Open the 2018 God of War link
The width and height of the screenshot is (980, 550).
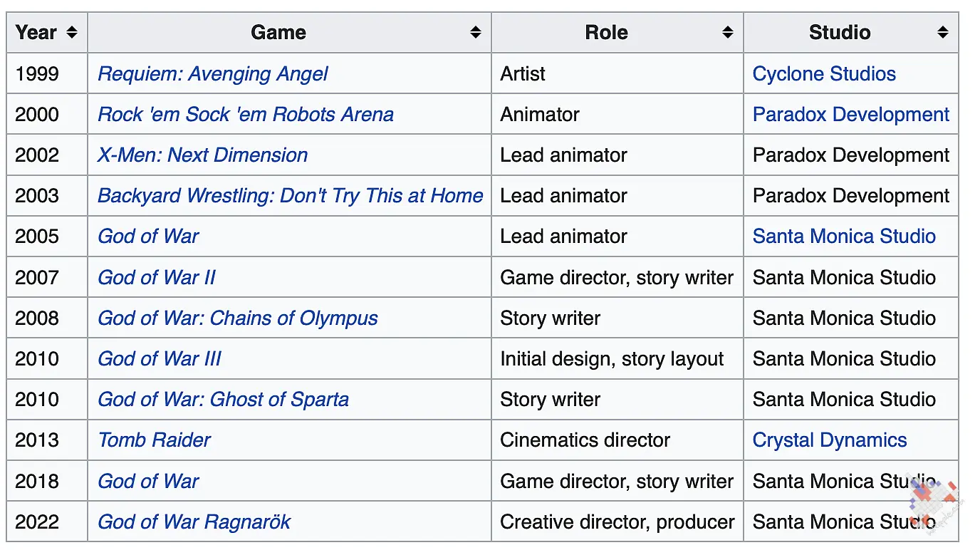148,482
